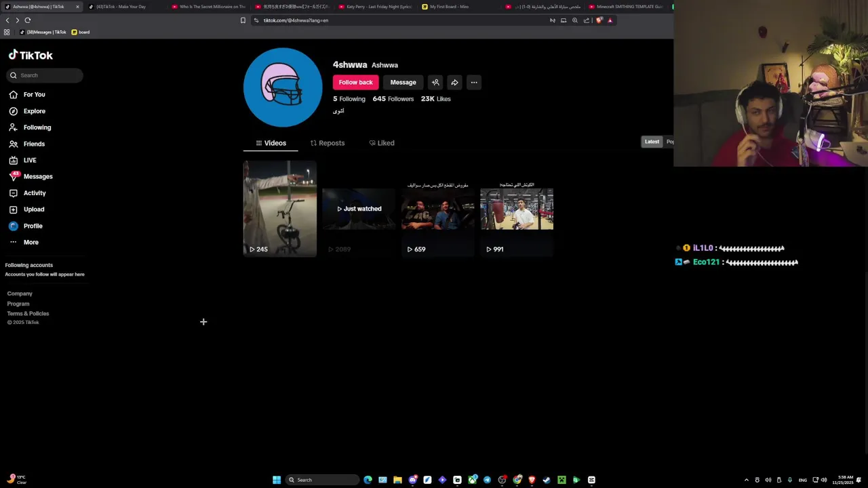The image size is (868, 488).
Task: Switch to the Reposts tab
Action: [328, 143]
